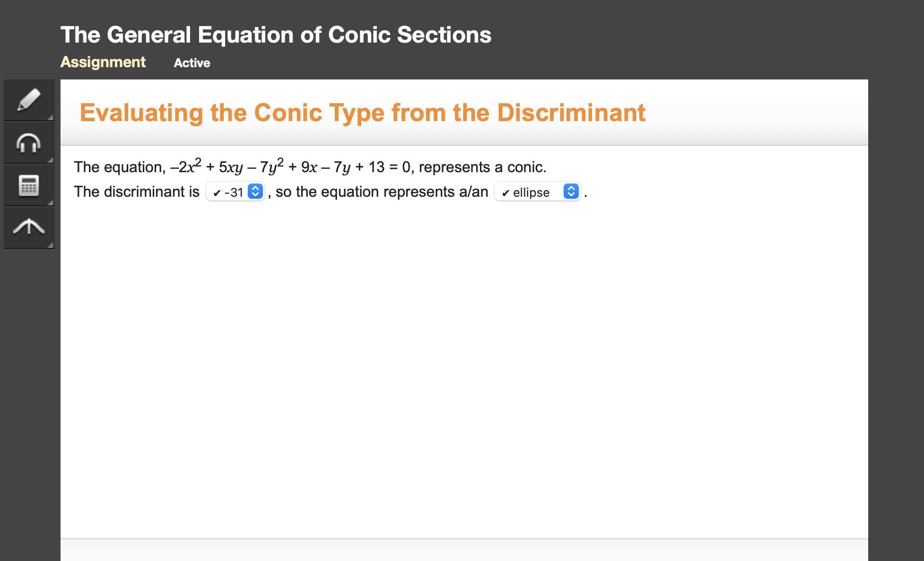Collapse the side toolbar with the up arrow

[29, 227]
